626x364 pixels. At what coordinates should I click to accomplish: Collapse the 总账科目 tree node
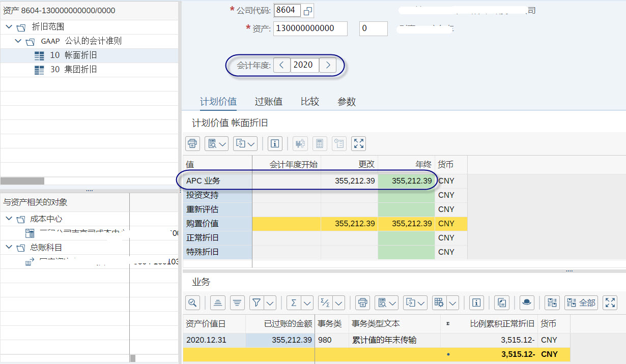point(8,248)
